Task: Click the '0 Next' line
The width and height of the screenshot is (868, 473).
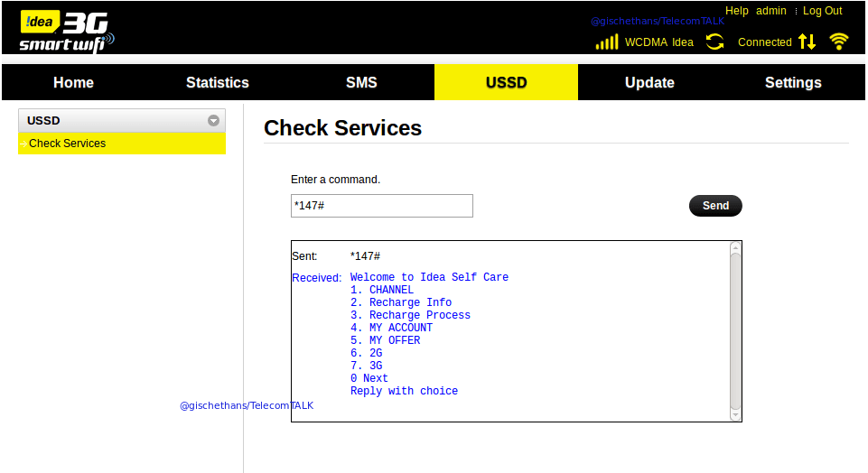Action: 369,378
